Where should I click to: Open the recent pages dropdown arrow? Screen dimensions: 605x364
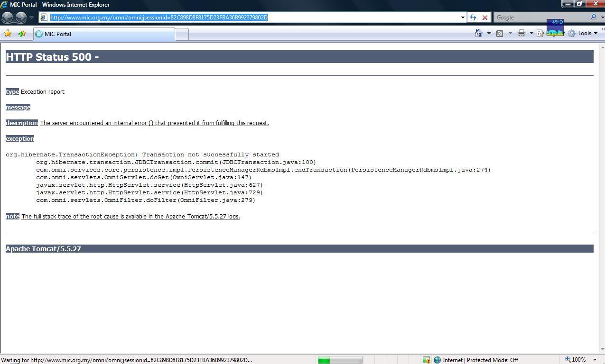(32, 18)
